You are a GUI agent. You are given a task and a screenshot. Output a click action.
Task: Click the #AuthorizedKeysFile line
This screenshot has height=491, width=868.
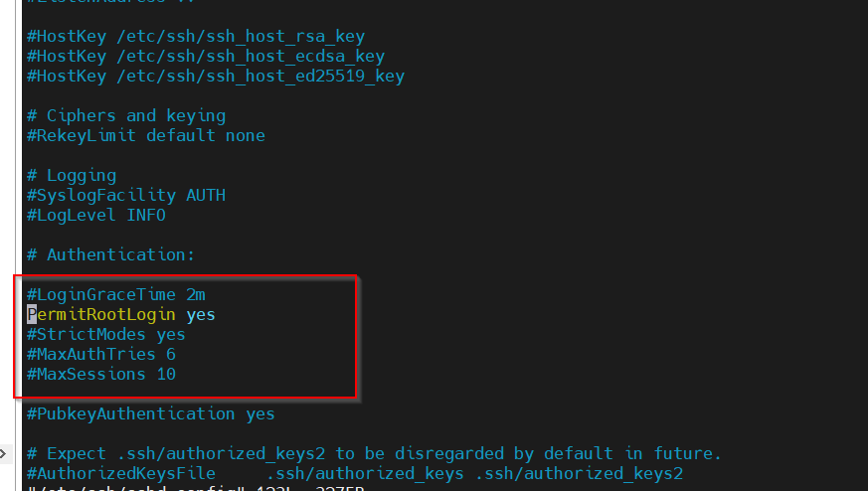pos(355,474)
